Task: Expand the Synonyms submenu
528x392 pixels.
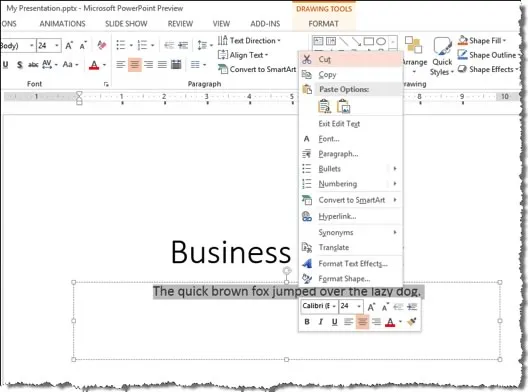Action: tap(351, 232)
